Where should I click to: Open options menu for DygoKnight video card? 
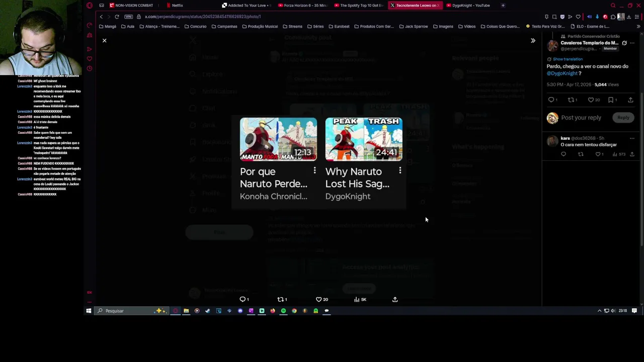pos(400,171)
